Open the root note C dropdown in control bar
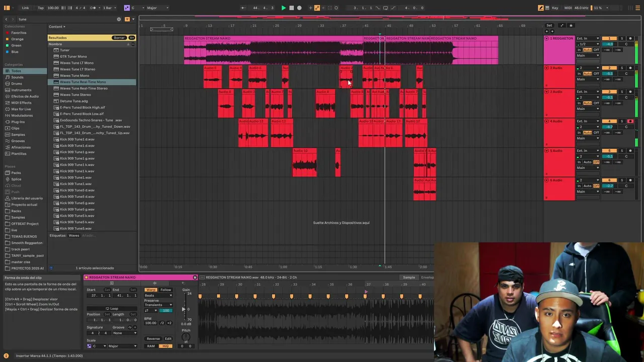644x362 pixels. pos(137,8)
